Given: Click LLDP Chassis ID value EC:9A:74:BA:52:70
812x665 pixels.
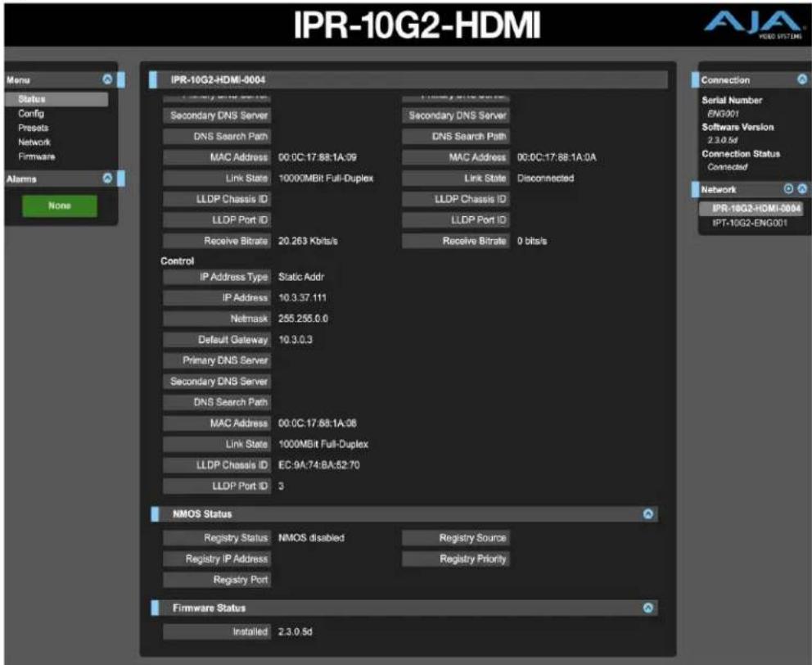Looking at the screenshot, I should pyautogui.click(x=318, y=465).
